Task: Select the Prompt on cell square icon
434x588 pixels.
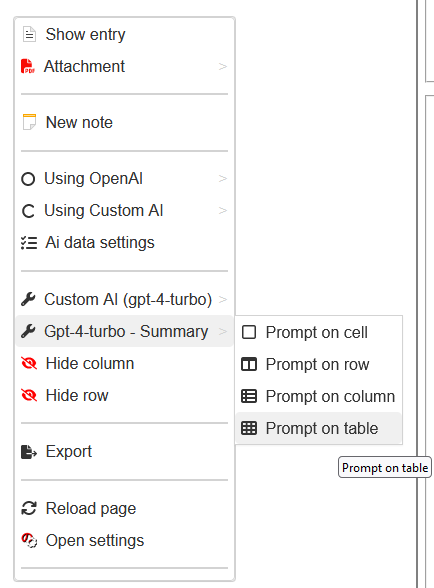Action: coord(249,332)
